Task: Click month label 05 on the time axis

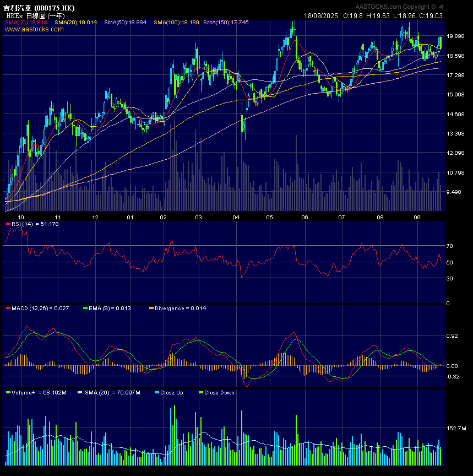Action: point(269,218)
